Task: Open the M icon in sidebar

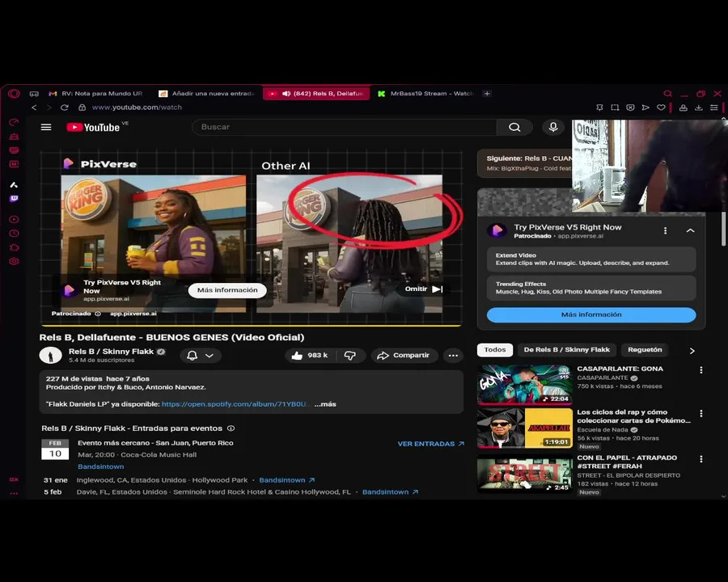Action: coord(14,164)
